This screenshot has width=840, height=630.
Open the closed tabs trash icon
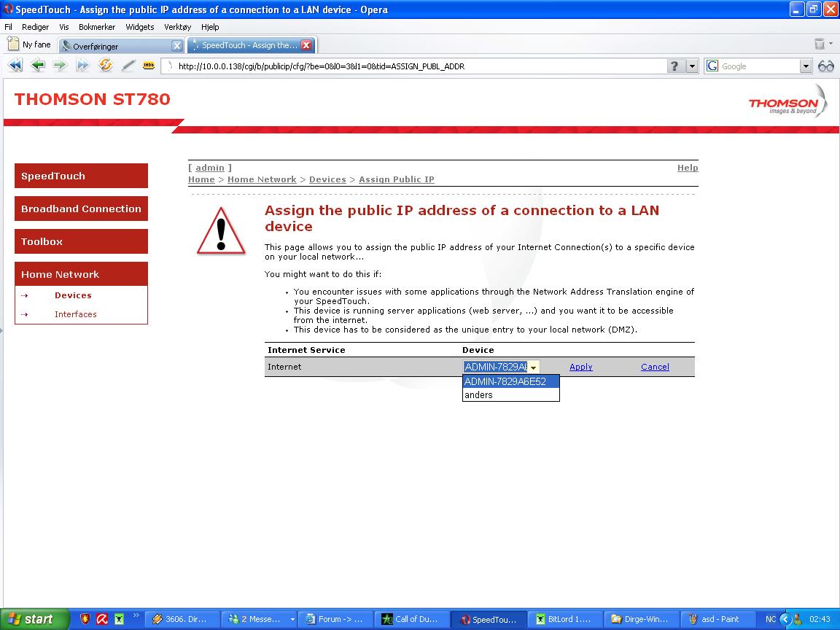point(820,44)
